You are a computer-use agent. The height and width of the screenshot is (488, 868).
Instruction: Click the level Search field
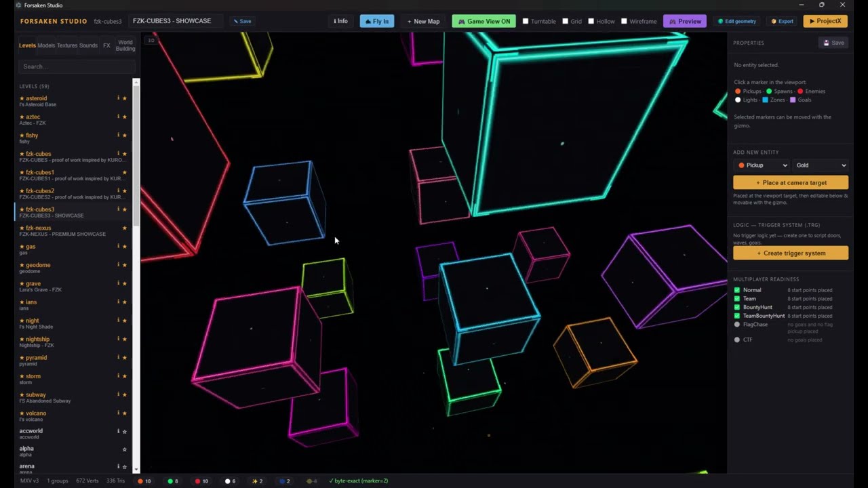pyautogui.click(x=77, y=66)
